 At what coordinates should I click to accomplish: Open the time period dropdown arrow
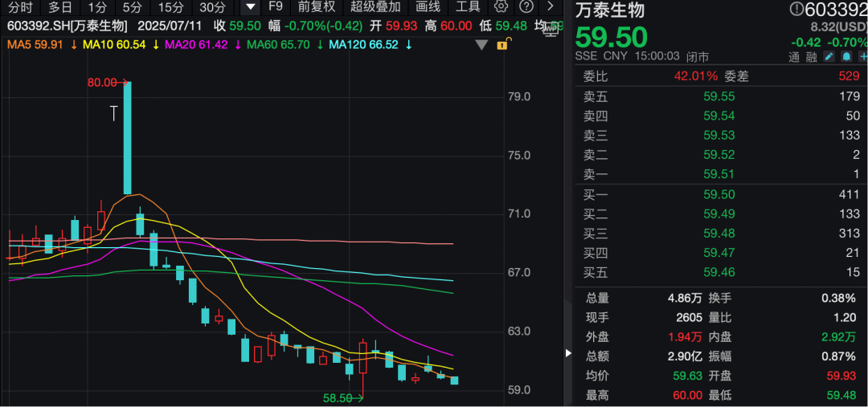click(251, 7)
